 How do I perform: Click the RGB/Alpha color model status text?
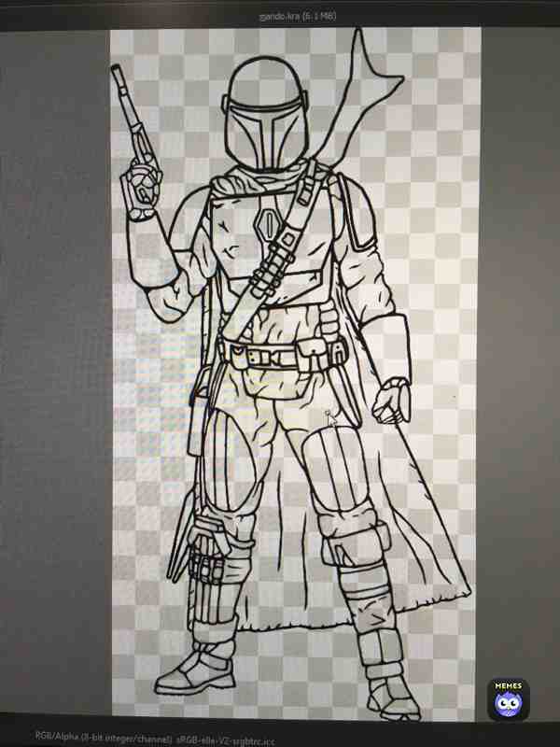click(x=155, y=738)
